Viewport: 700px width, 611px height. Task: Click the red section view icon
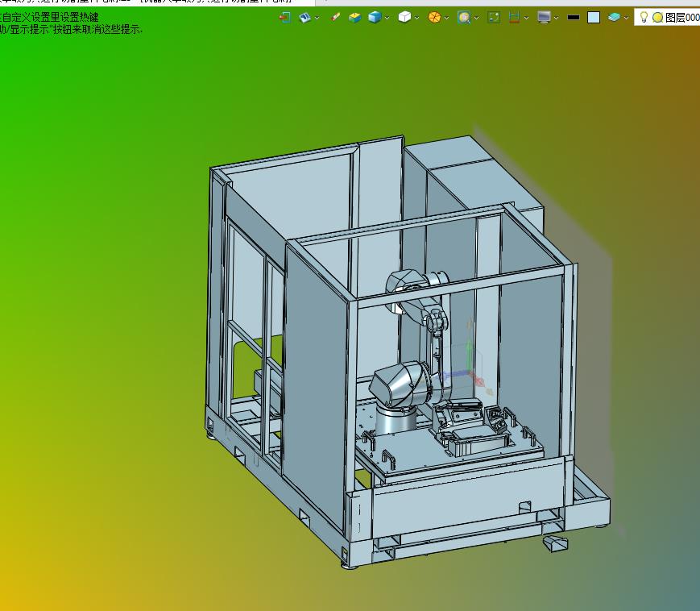[514, 17]
